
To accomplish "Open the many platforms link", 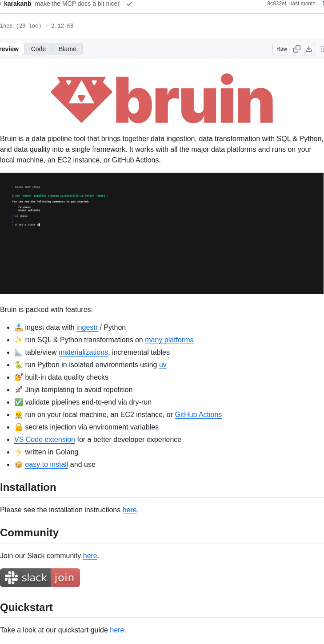I will (169, 340).
